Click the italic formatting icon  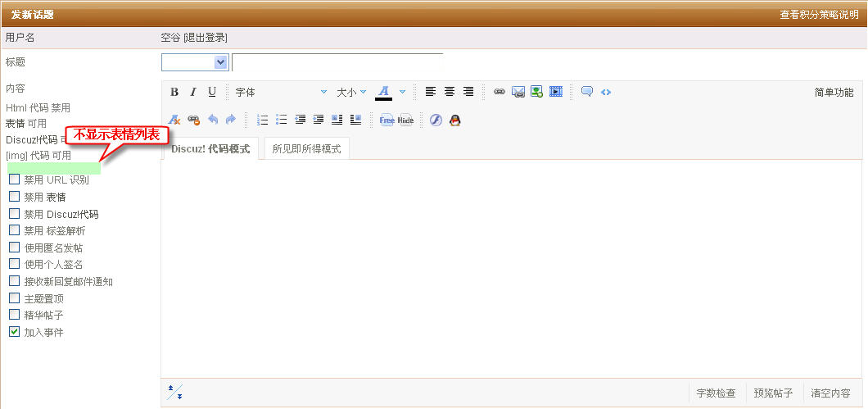(x=193, y=92)
